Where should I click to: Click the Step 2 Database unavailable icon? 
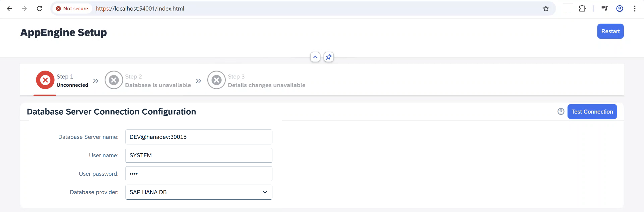point(114,80)
